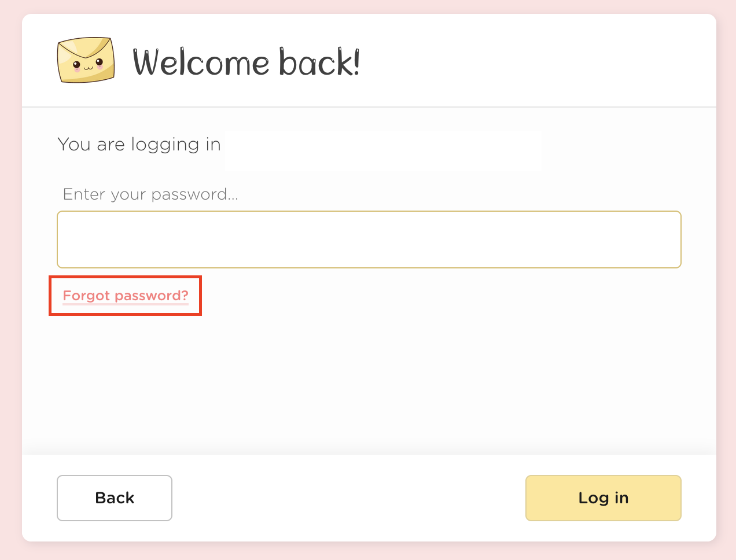Place cursor in gold-bordered password box
The width and height of the screenshot is (736, 560).
coord(369,240)
